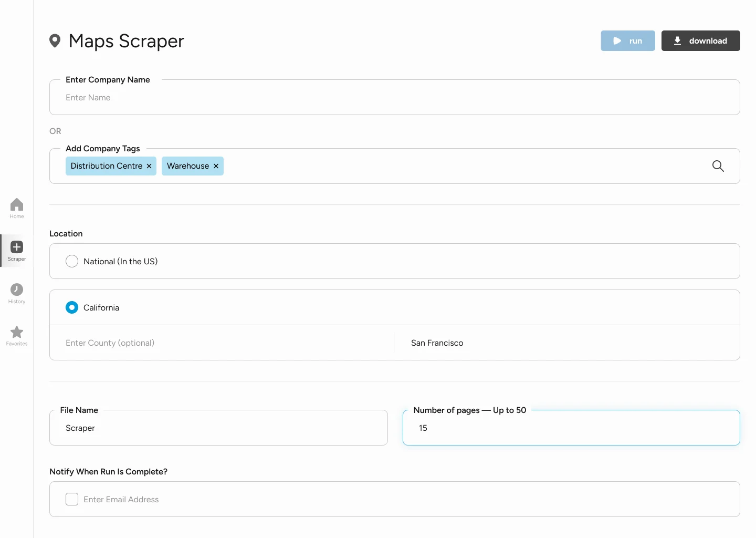The width and height of the screenshot is (756, 538).
Task: Select the National (In the US) radio button
Action: [72, 261]
